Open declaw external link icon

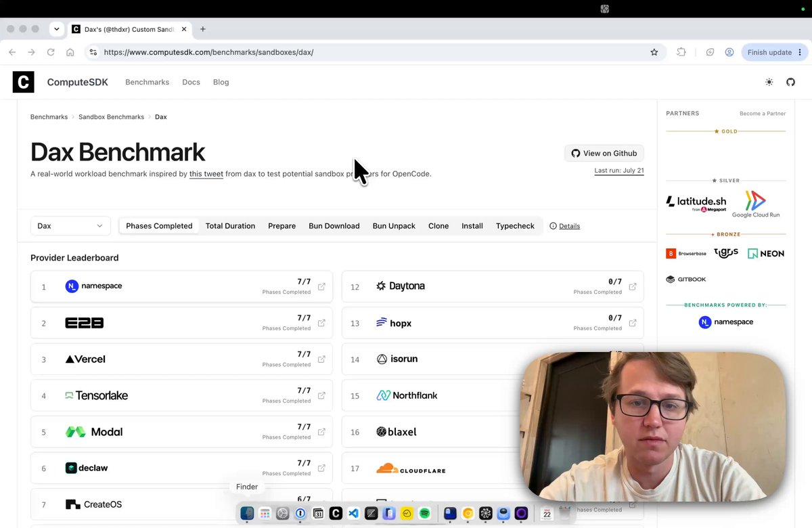[321, 468]
